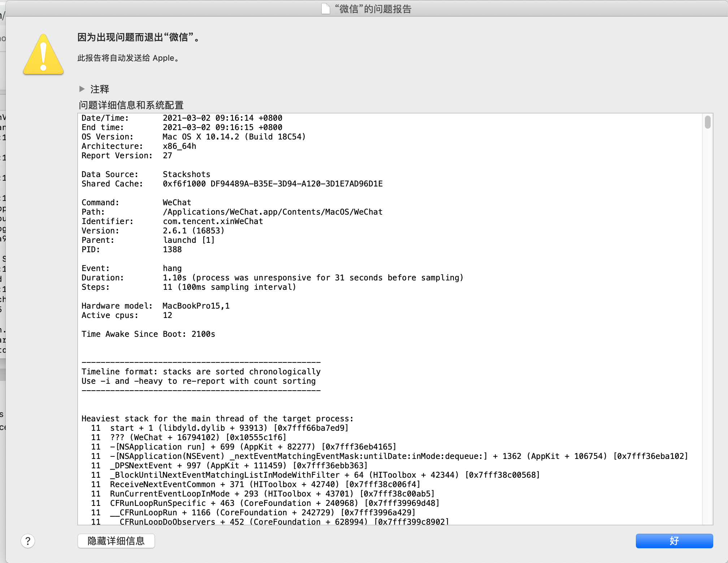Click the _DPSNextEvent + 997 stack line
The image size is (728, 563).
tap(229, 466)
